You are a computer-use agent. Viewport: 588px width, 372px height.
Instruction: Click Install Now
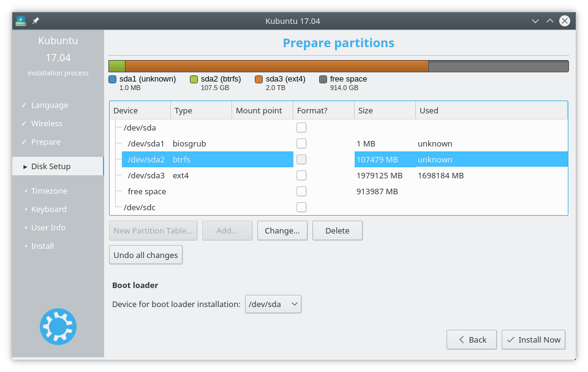533,340
